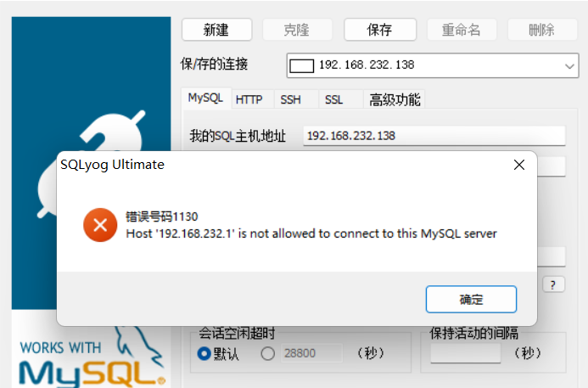Open the 高级功能 tab
Viewport: 588px width, 388px height.
click(x=395, y=99)
